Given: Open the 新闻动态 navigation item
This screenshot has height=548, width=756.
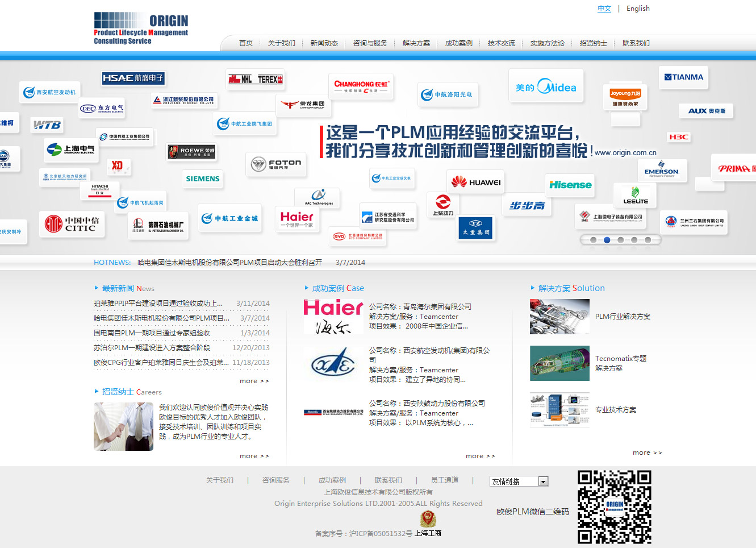Looking at the screenshot, I should click(x=324, y=43).
